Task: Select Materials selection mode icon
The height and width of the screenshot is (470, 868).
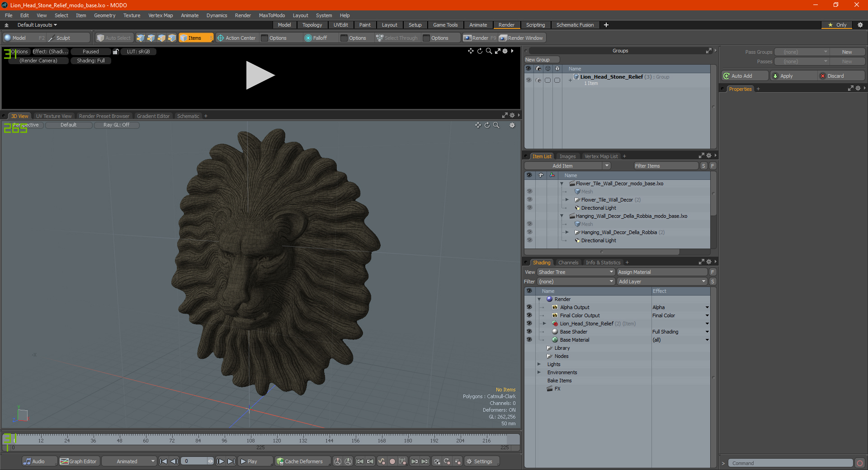Action: pos(172,38)
